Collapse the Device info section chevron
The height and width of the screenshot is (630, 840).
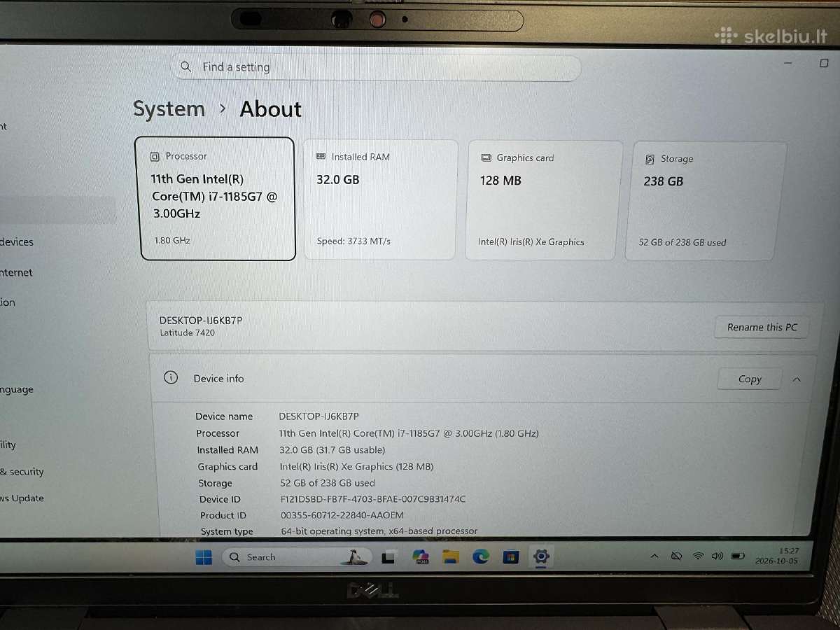pyautogui.click(x=797, y=379)
